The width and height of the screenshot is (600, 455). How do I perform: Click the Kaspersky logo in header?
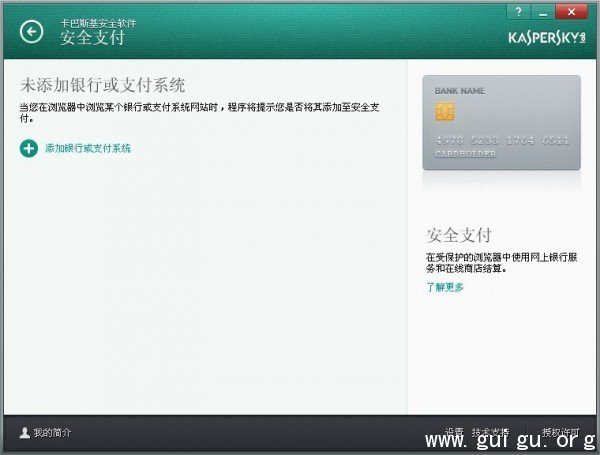pos(547,38)
